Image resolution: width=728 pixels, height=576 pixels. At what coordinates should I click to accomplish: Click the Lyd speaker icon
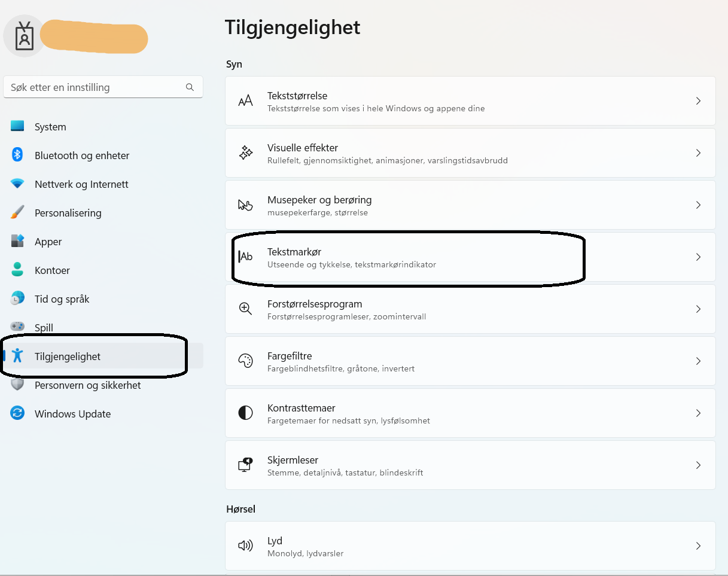pos(245,546)
